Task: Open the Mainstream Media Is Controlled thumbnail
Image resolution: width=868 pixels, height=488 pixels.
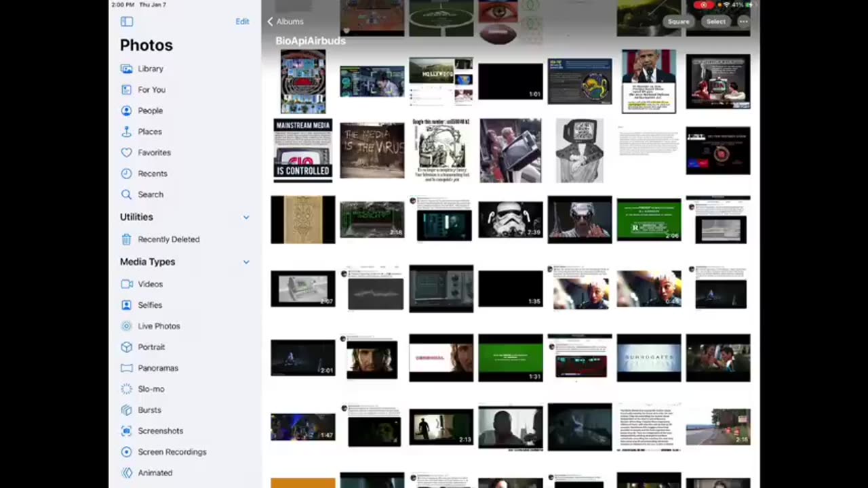Action: (302, 150)
